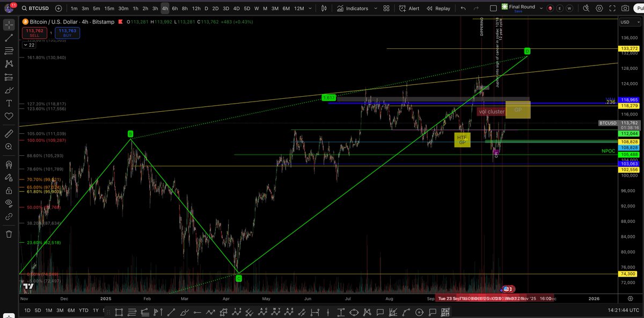Viewport: 644px width, 318px height.
Task: Open the Fibonacci retracement tools
Action: pyautogui.click(x=9, y=50)
